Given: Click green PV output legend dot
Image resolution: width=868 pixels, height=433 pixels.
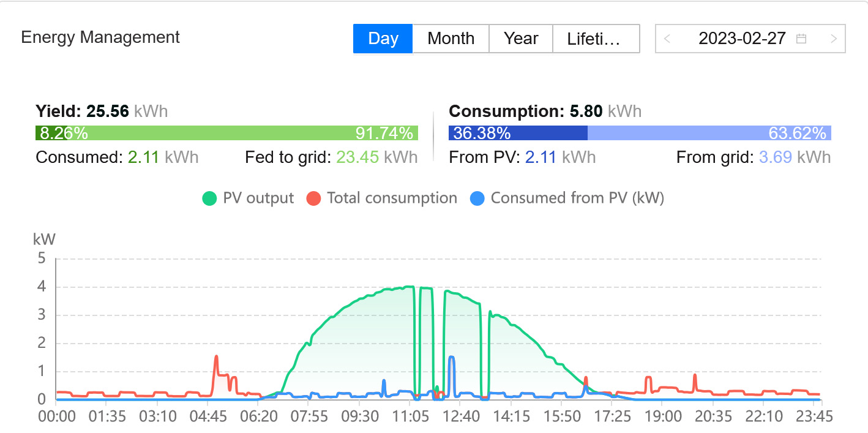Looking at the screenshot, I should 210,198.
